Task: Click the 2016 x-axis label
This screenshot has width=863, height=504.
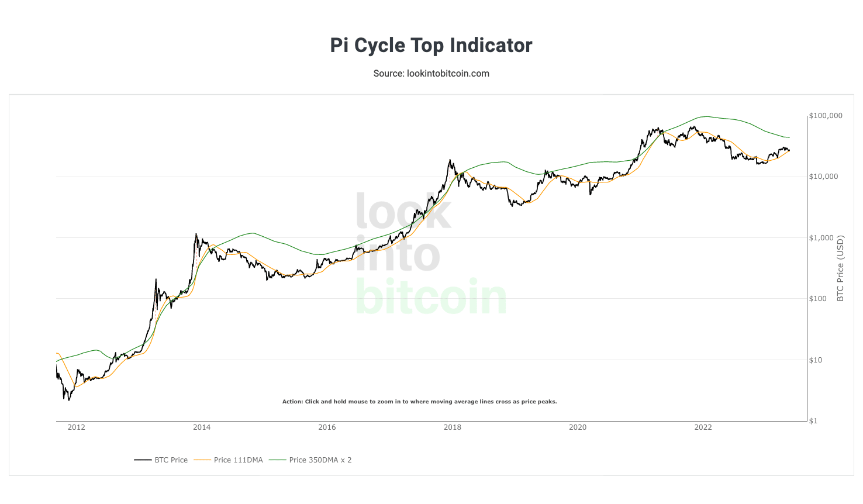Action: point(327,427)
